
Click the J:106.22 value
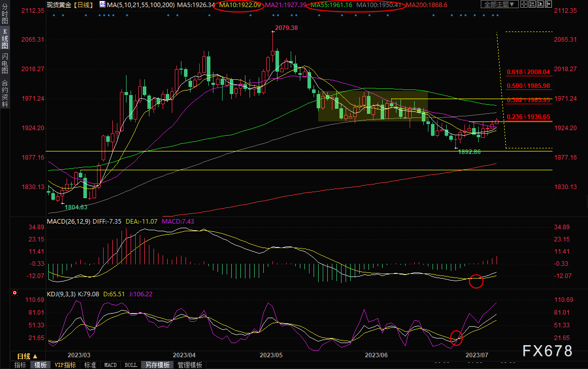point(141,294)
